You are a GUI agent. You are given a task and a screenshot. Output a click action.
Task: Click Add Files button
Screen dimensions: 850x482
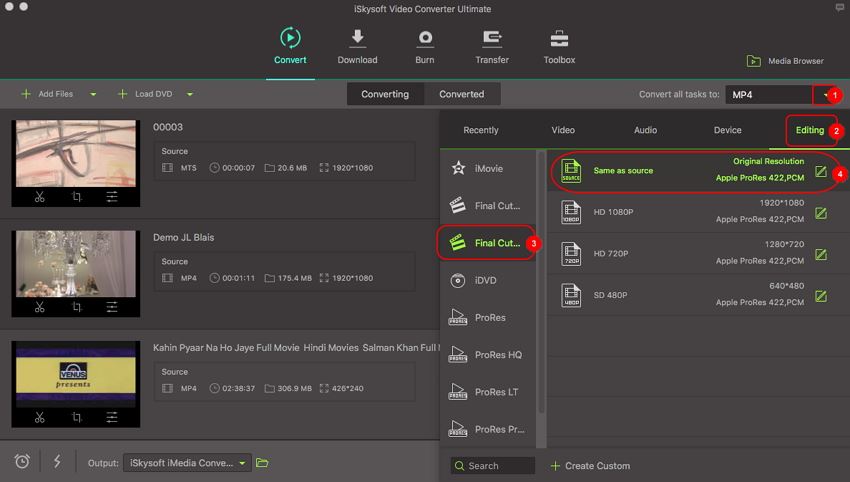click(x=47, y=94)
